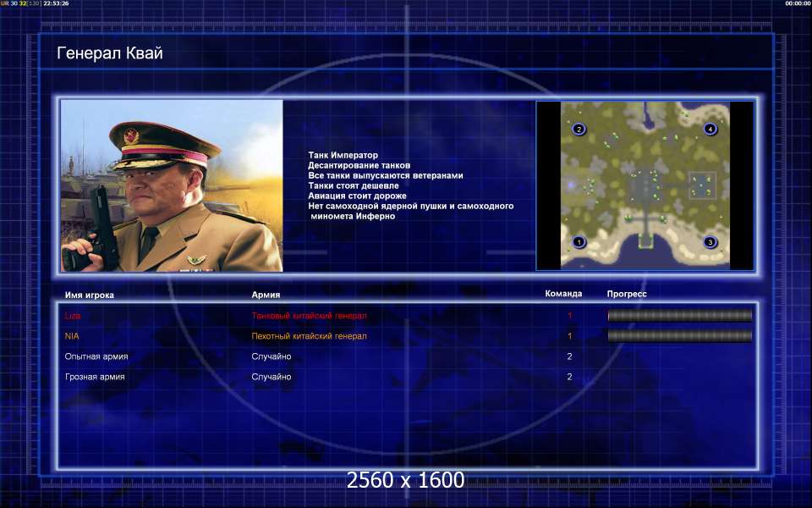
Task: Click the "Имя игрока" column header
Action: [x=89, y=295]
